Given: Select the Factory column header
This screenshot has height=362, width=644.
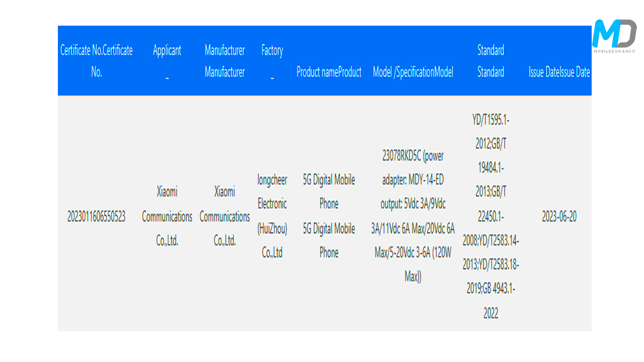Looking at the screenshot, I should tap(272, 51).
